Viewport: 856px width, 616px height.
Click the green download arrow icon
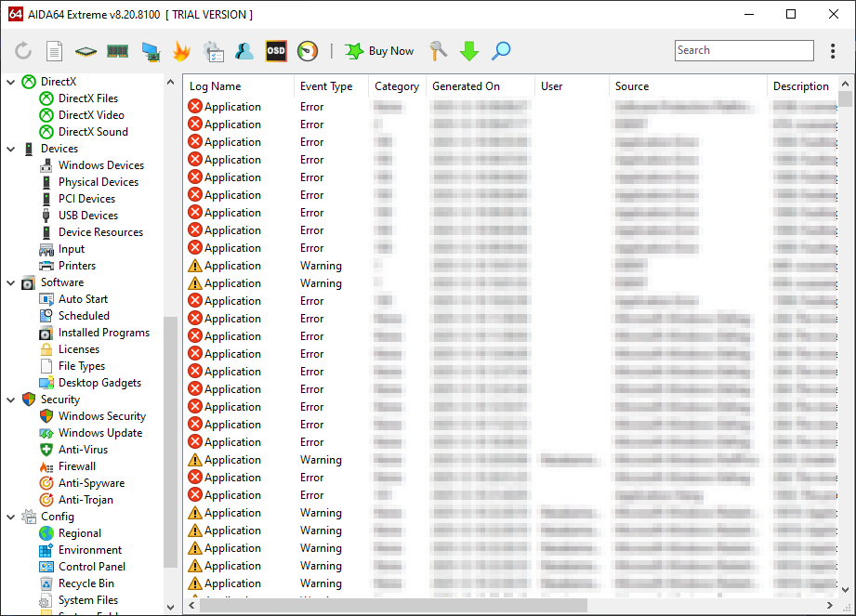point(469,51)
